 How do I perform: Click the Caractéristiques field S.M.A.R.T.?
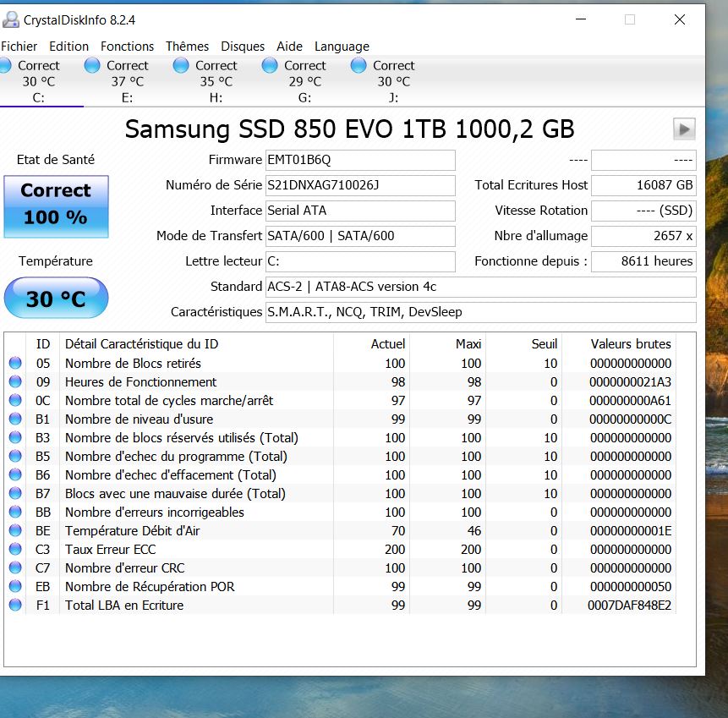pos(481,312)
